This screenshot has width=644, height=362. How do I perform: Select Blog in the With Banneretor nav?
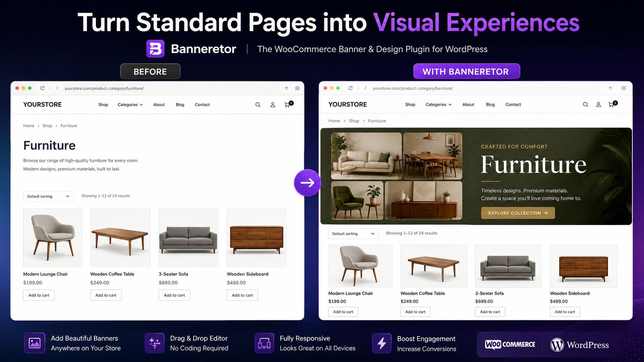tap(490, 105)
